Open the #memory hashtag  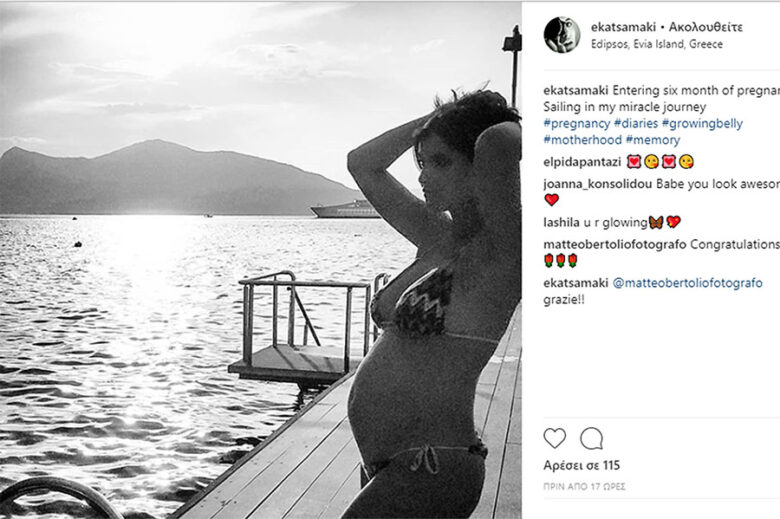(x=653, y=140)
